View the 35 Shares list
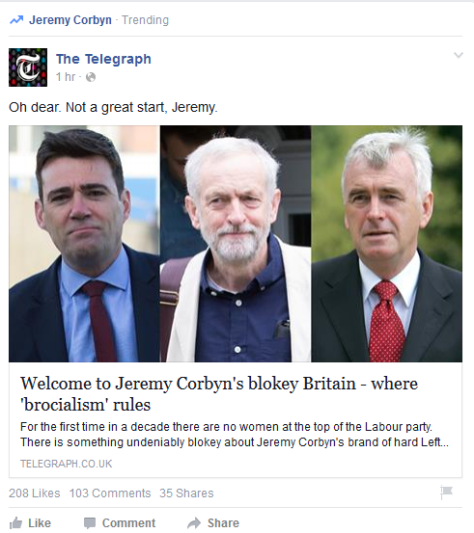The height and width of the screenshot is (533, 474). [187, 493]
